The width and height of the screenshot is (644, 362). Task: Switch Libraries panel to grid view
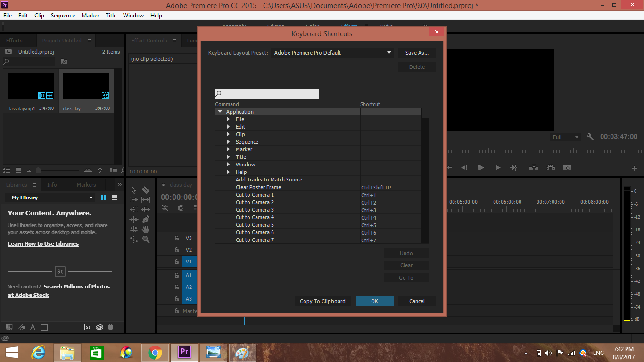tap(104, 197)
